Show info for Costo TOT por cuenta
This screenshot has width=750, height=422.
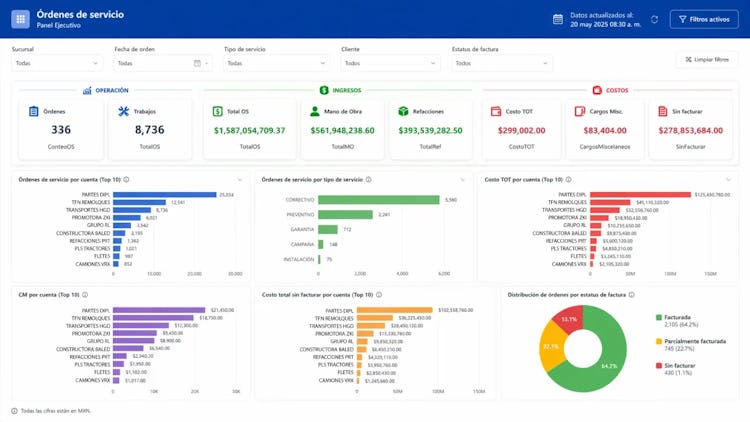click(x=568, y=179)
